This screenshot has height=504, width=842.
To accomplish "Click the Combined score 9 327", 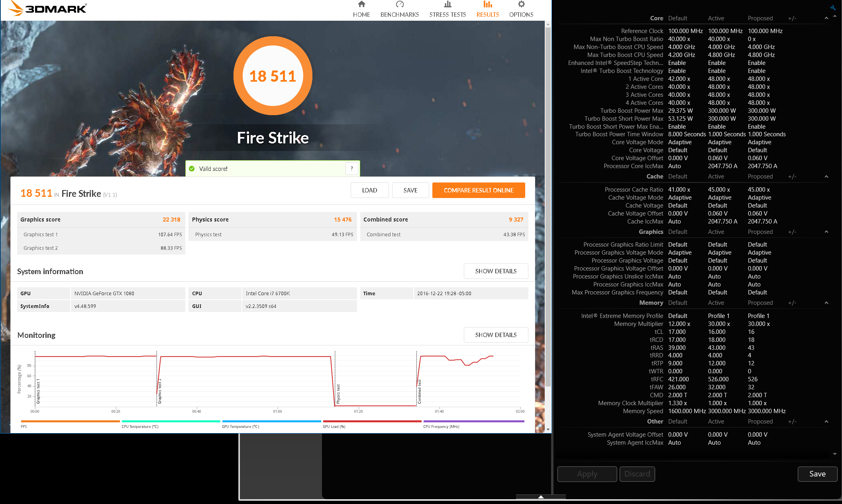I will [x=516, y=220].
